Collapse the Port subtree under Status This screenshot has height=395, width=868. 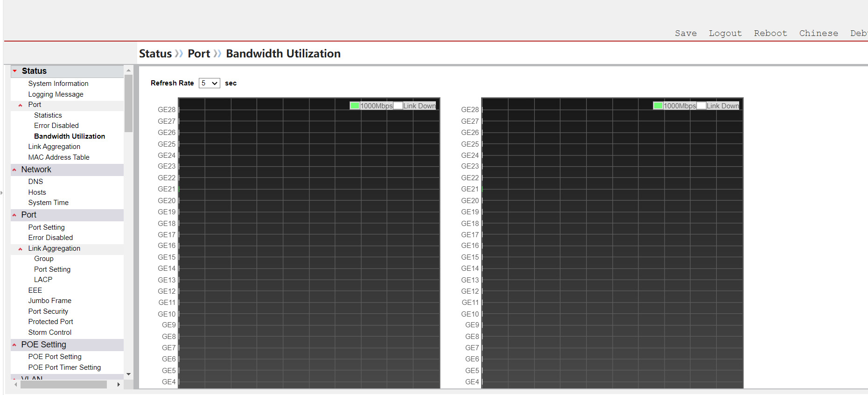[x=20, y=105]
